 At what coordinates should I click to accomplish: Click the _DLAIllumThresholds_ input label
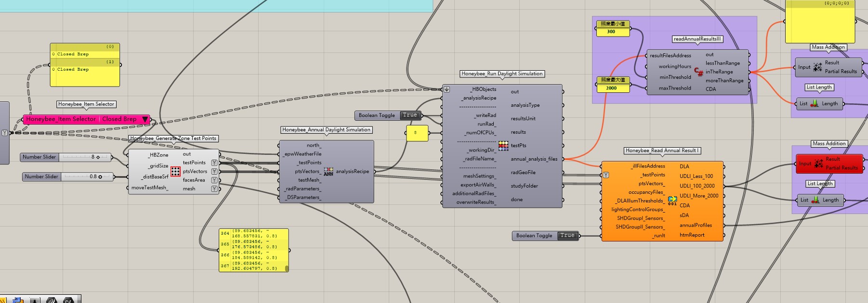pos(640,201)
